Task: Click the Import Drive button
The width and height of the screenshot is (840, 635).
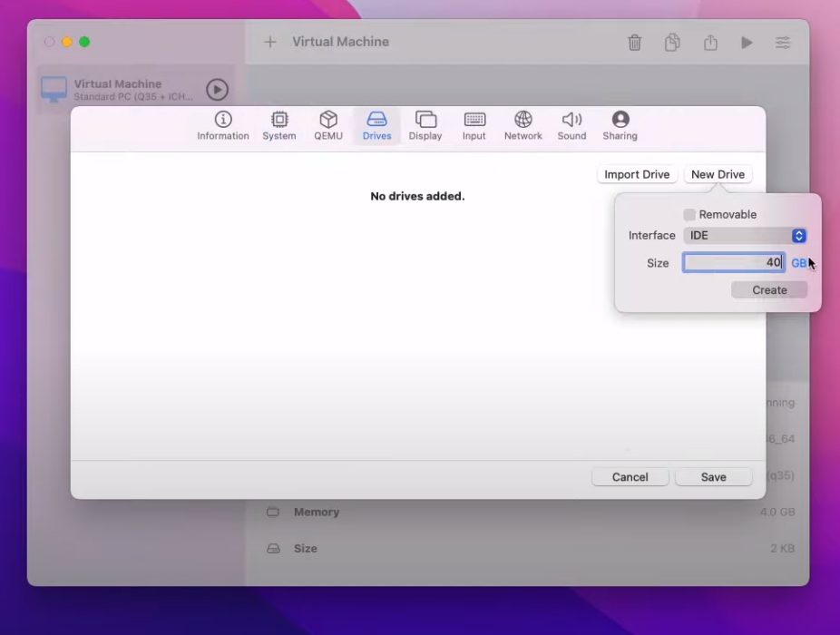Action: (637, 175)
